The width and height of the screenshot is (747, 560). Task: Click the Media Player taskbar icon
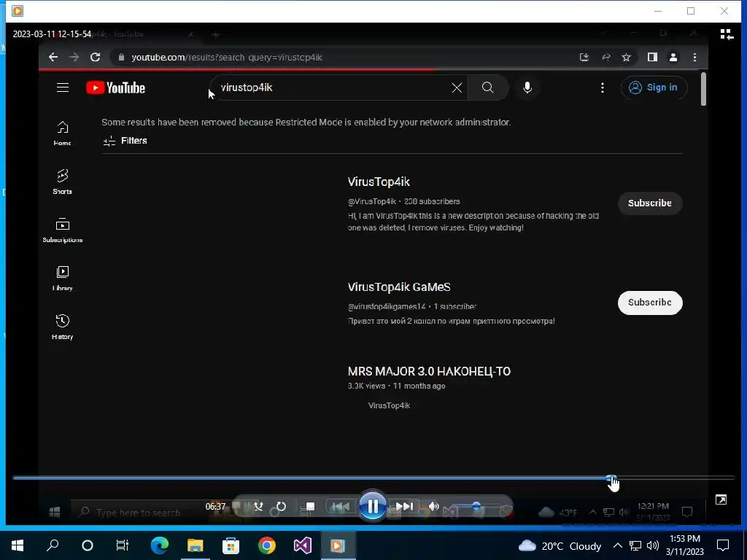pos(338,545)
